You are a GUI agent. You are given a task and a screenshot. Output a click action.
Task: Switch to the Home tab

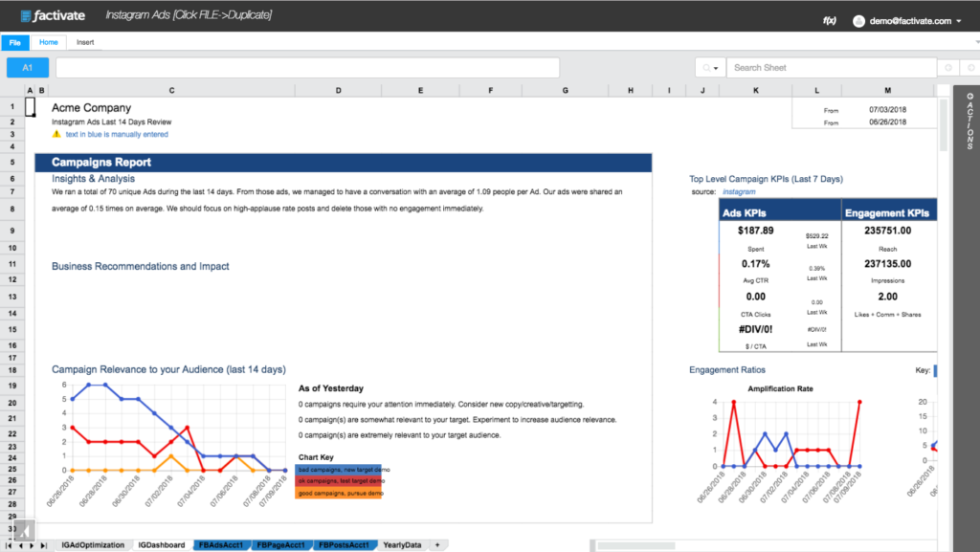48,42
